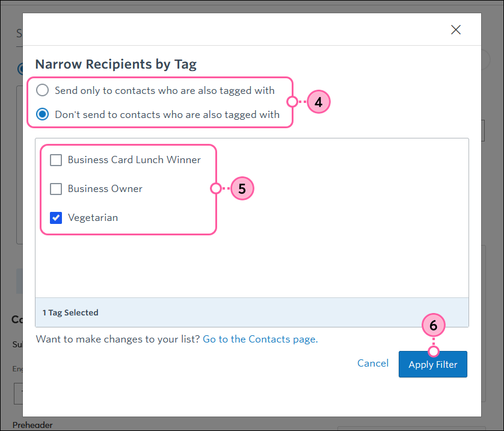This screenshot has height=431, width=504.
Task: Click the 'Business Card Lunch Winner' label text
Action: coord(134,160)
